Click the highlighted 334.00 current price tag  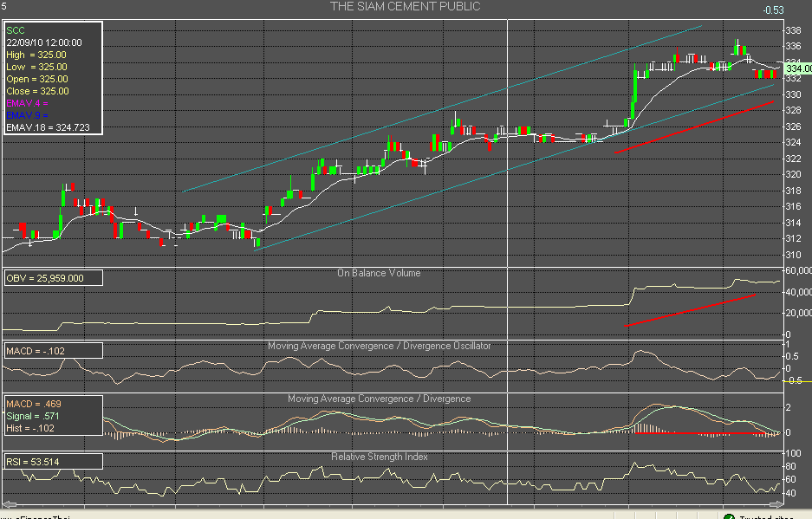[798, 68]
